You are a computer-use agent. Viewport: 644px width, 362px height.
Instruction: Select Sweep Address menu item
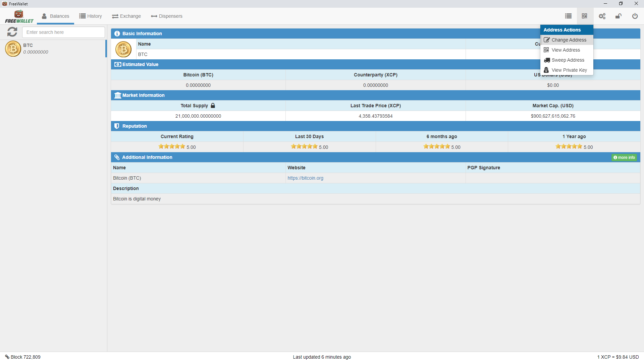(x=568, y=60)
